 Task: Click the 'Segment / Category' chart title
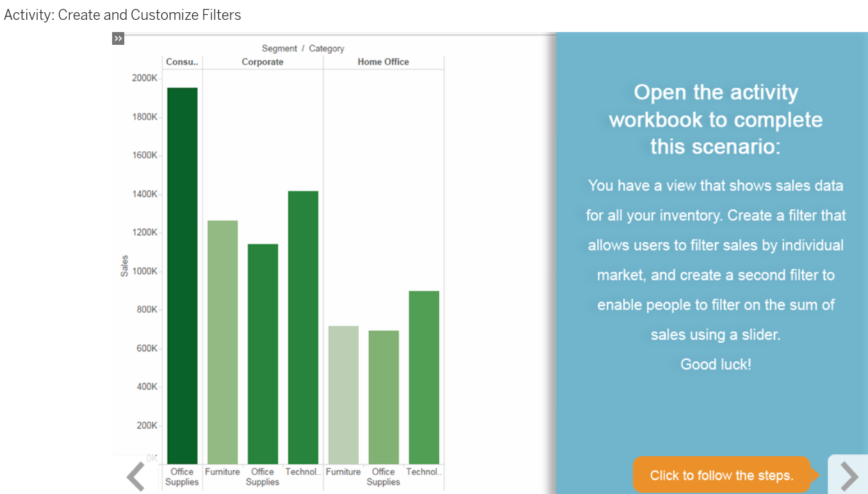303,49
